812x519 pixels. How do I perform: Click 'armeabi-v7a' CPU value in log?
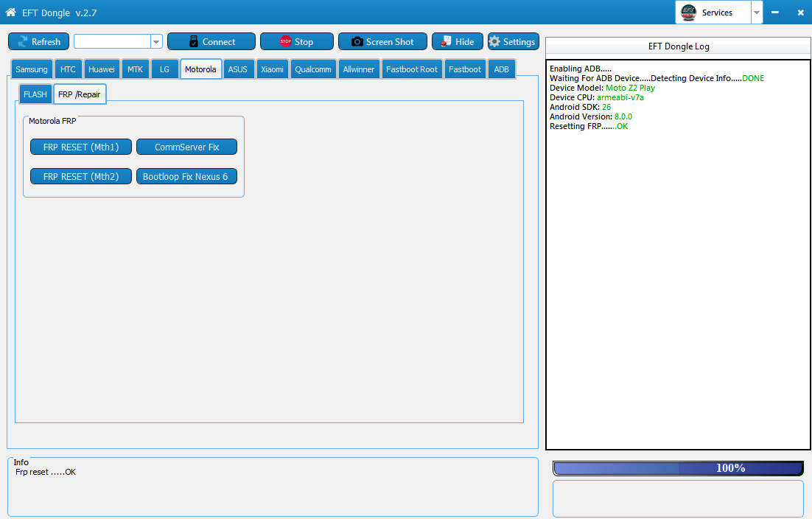click(620, 97)
